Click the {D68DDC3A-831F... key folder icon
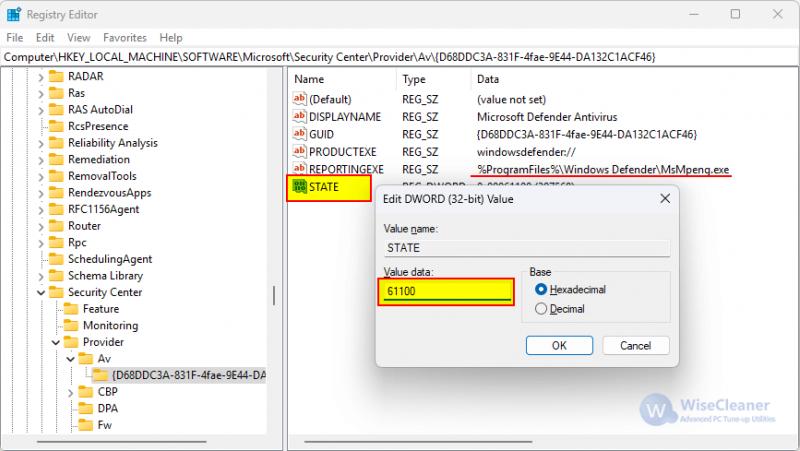800x451 pixels. coord(101,375)
